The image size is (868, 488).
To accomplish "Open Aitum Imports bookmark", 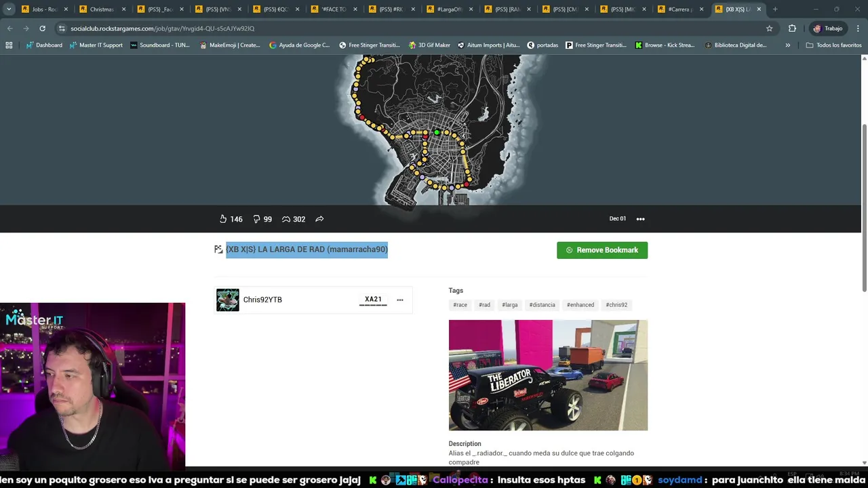I will tap(488, 45).
